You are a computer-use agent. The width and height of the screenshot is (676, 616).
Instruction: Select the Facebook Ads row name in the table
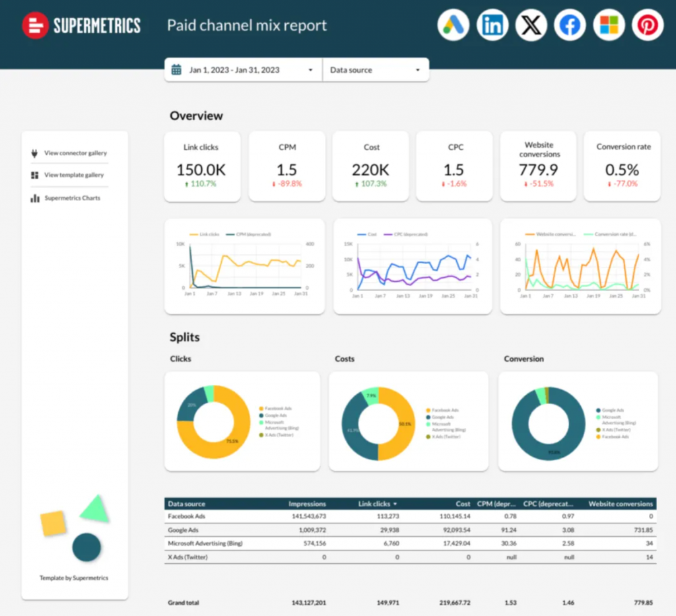point(187,516)
